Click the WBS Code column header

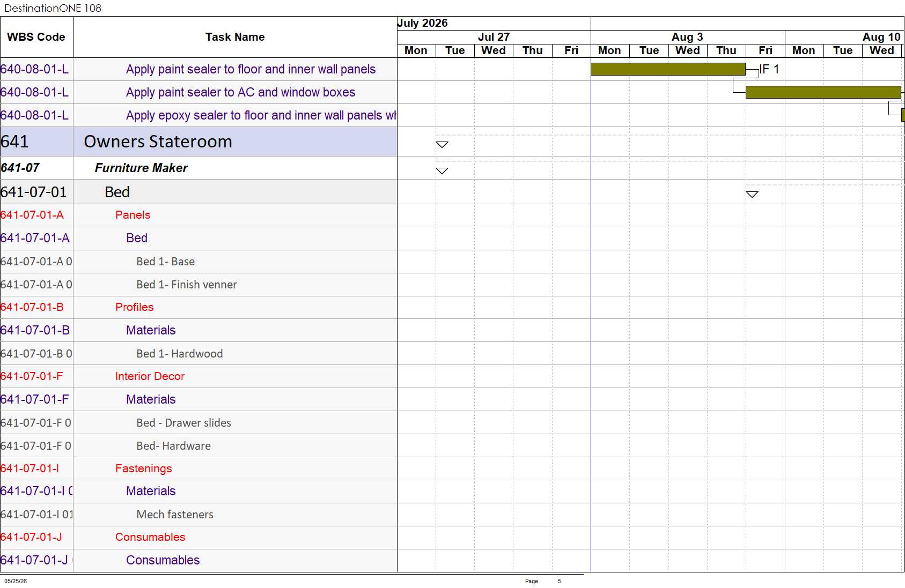pos(36,37)
